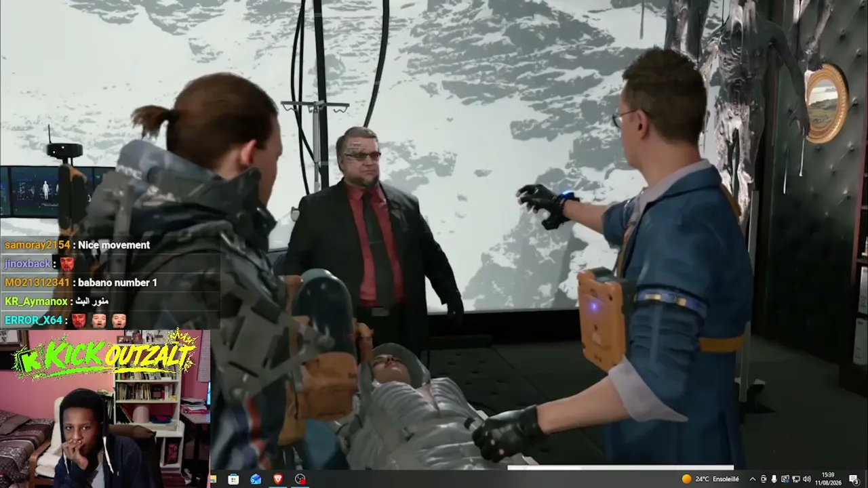Switch to the Brave browser taskbar icon
The image size is (868, 488).
point(278,479)
